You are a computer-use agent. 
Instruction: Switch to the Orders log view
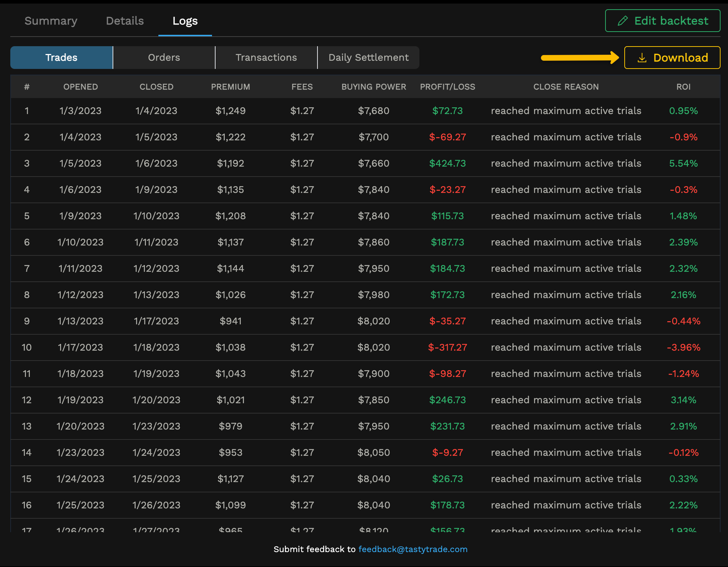pyautogui.click(x=164, y=58)
